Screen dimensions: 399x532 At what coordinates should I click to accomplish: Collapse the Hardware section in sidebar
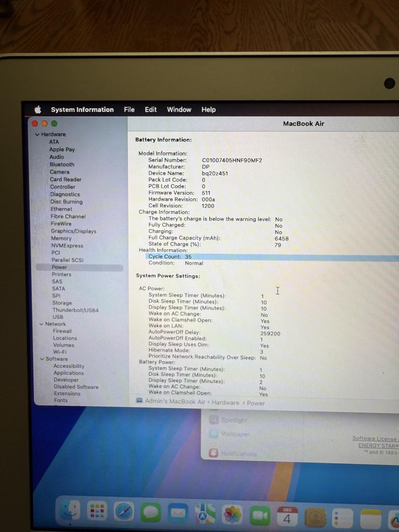37,134
